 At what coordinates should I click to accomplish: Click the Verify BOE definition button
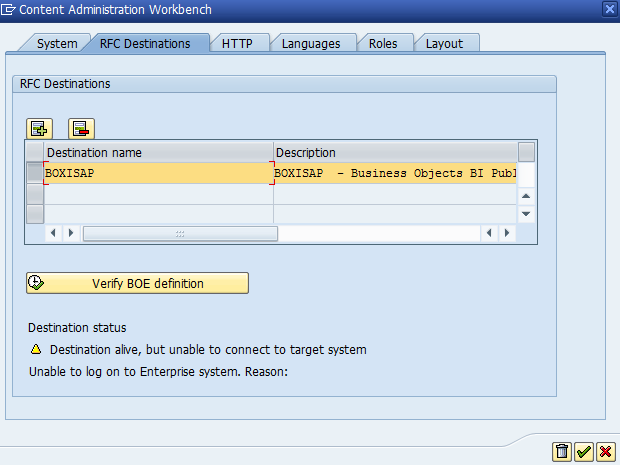point(137,283)
